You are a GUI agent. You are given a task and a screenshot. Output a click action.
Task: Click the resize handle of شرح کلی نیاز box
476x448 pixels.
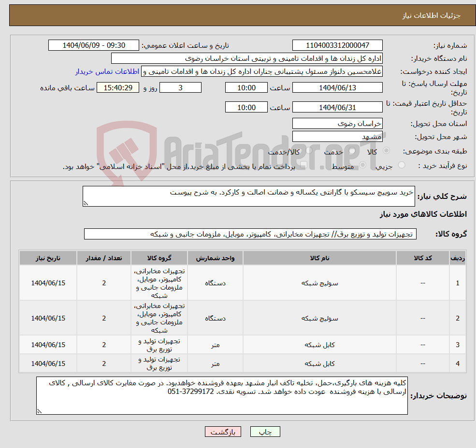click(86, 202)
